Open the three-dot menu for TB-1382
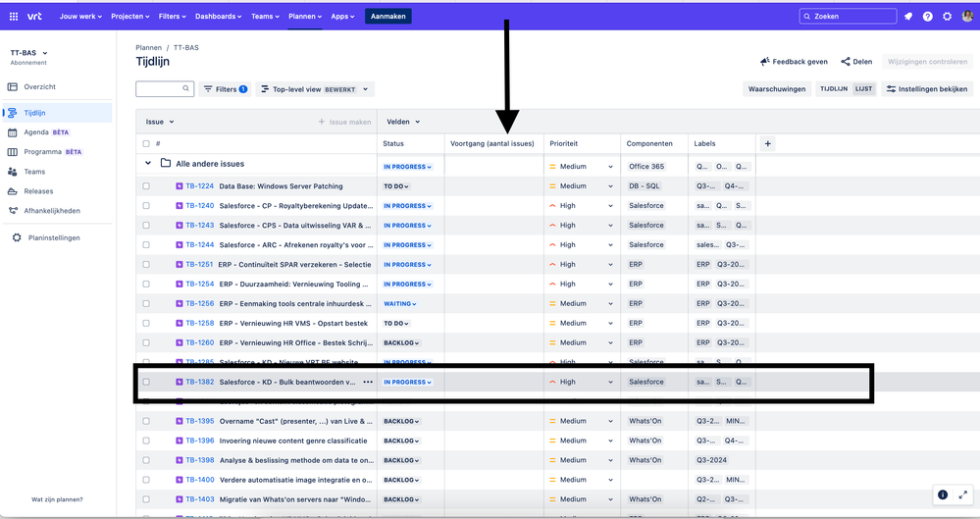This screenshot has height=519, width=980. 368,382
